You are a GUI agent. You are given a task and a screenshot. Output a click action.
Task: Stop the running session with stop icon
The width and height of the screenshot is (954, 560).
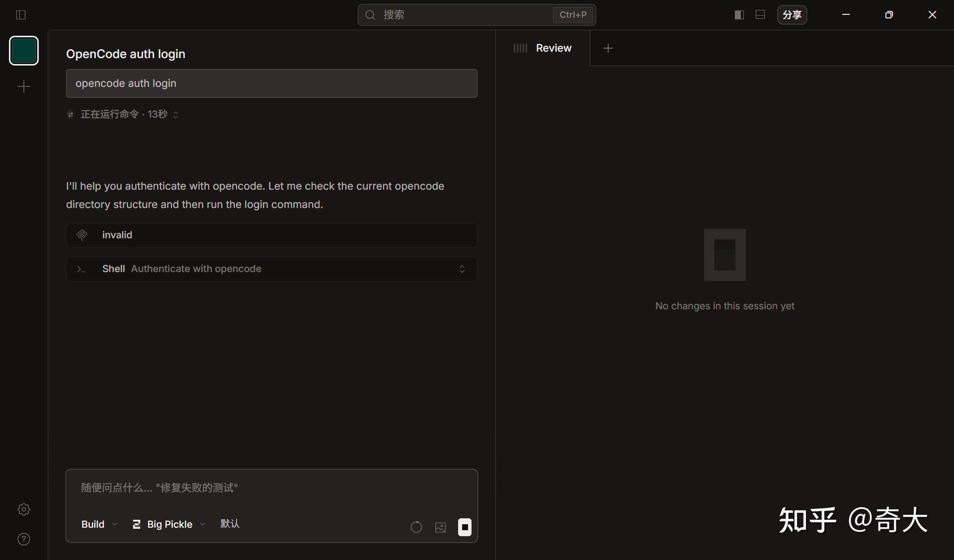point(465,527)
